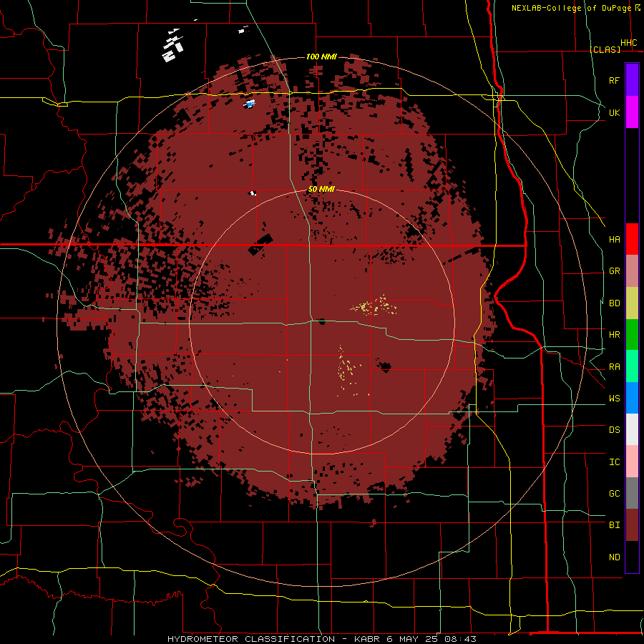The height and width of the screenshot is (644, 644).
Task: Select the BD legend label
Action: click(x=614, y=303)
